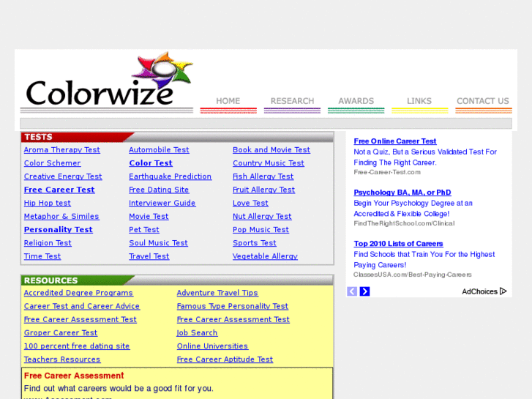Viewport: 532px width, 399px height.
Task: Click the Free Online Career Test ad
Action: point(395,141)
